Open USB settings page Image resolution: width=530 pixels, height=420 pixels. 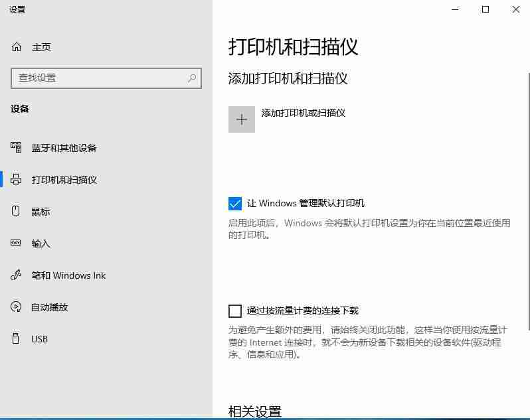[40, 339]
